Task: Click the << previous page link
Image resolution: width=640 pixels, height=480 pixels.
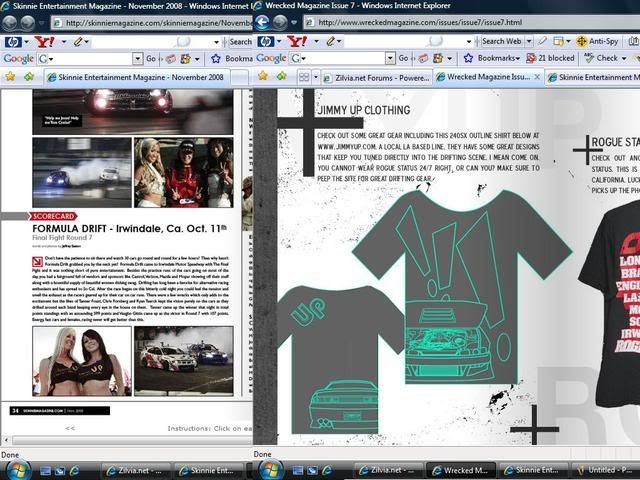Action: [70, 428]
